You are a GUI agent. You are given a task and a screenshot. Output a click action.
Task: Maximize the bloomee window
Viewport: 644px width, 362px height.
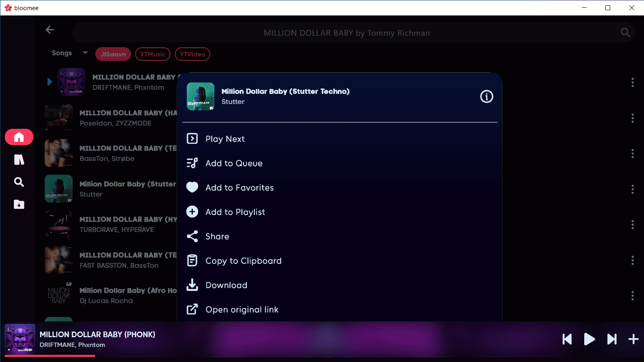click(608, 8)
